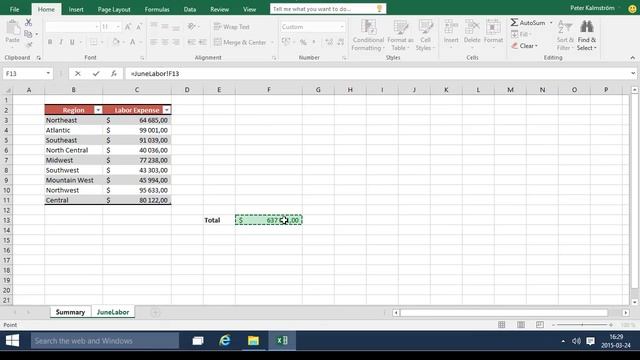Open the font size dropdown
This screenshot has width=640, height=360.
click(118, 27)
